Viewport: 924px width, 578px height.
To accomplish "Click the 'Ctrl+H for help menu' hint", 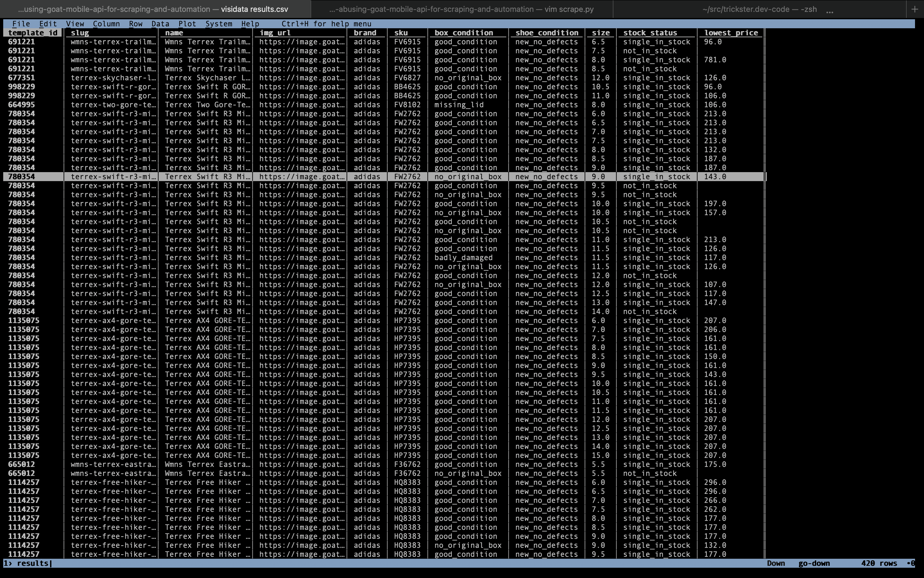I will click(x=327, y=24).
